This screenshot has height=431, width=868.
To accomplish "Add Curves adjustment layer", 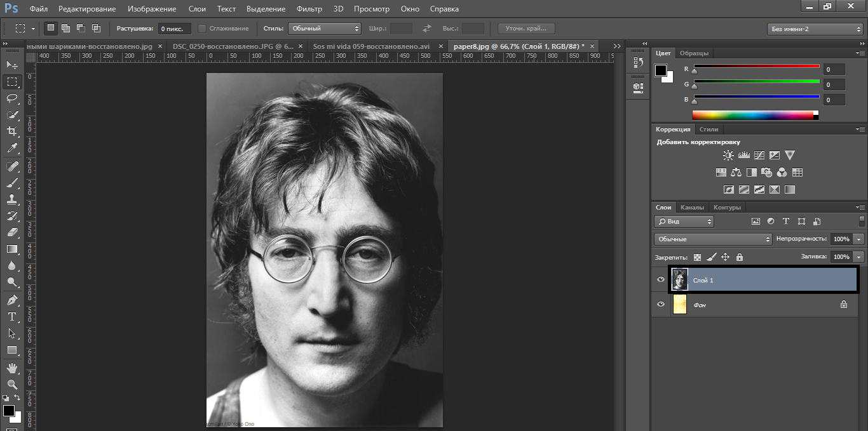I will [x=759, y=155].
